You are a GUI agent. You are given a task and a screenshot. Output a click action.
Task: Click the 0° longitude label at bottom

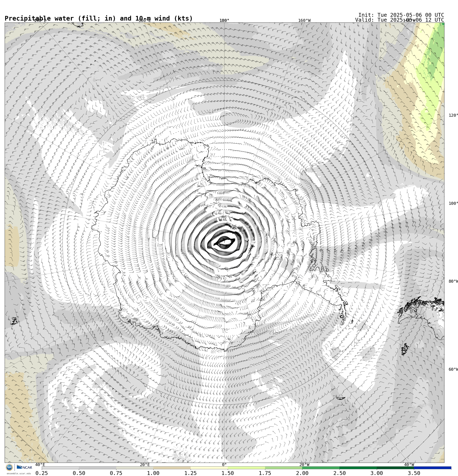coord(224,465)
